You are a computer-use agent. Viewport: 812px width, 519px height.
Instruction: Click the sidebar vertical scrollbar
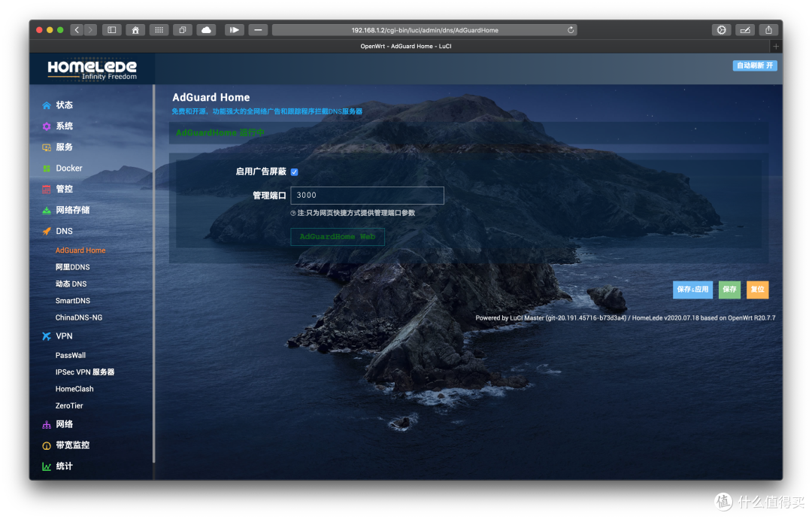click(154, 274)
